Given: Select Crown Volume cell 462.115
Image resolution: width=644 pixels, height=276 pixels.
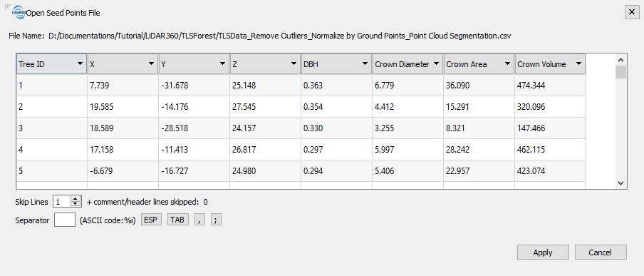Looking at the screenshot, I should (x=551, y=149).
